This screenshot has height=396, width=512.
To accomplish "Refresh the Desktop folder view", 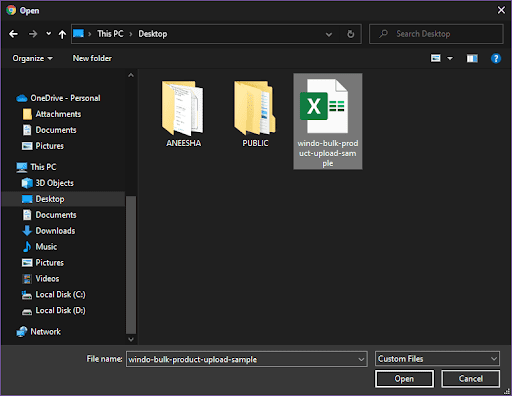I will tap(350, 34).
